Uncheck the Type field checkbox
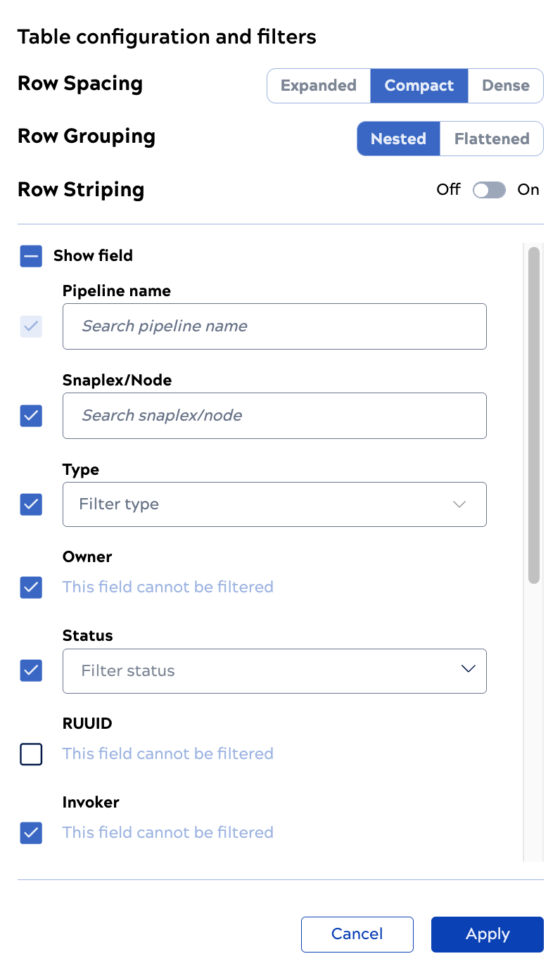The height and width of the screenshot is (968, 560). 31,504
